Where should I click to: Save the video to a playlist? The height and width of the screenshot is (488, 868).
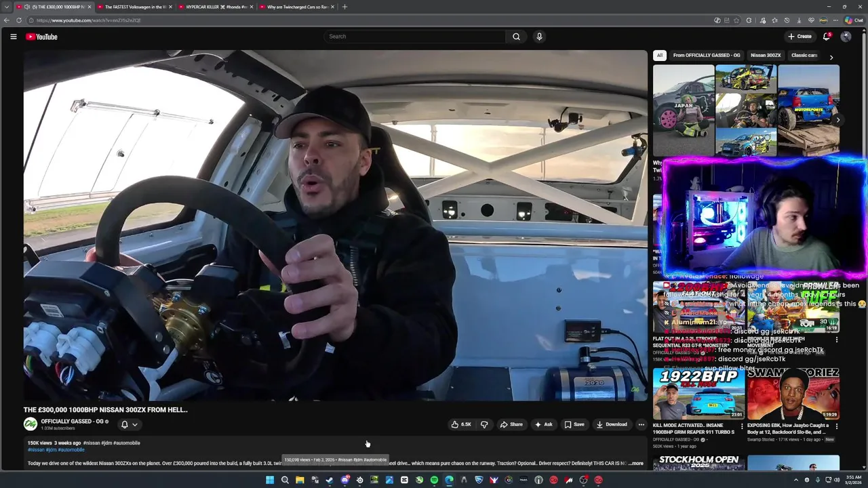574,424
